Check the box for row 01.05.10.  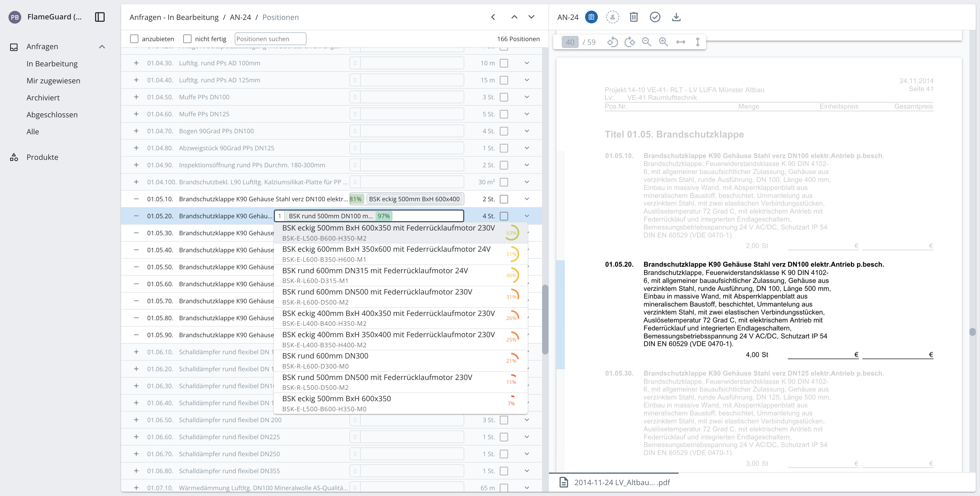pyautogui.click(x=504, y=199)
